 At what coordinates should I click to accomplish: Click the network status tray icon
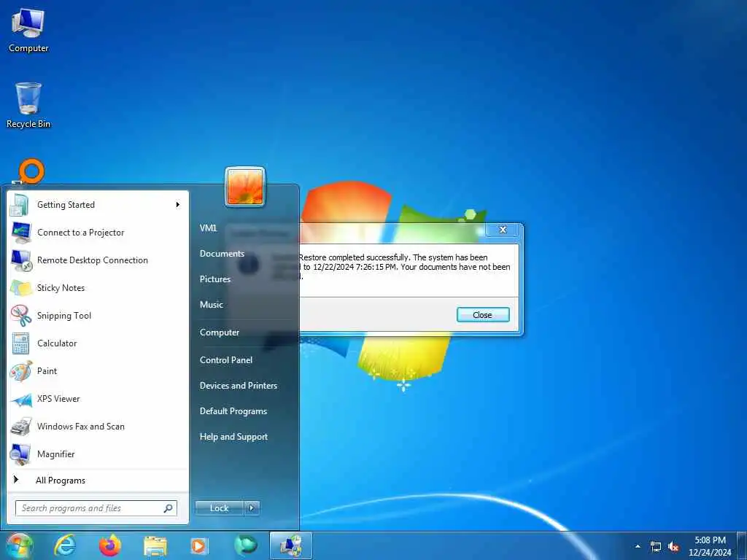pos(656,547)
